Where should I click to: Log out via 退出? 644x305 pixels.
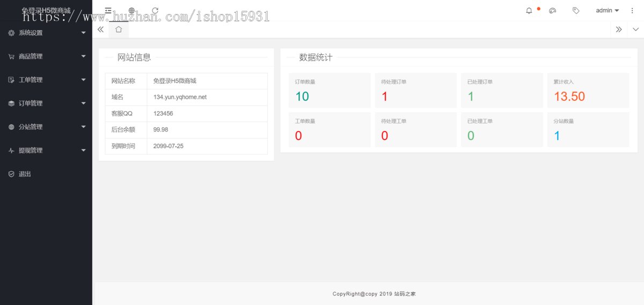[46, 175]
